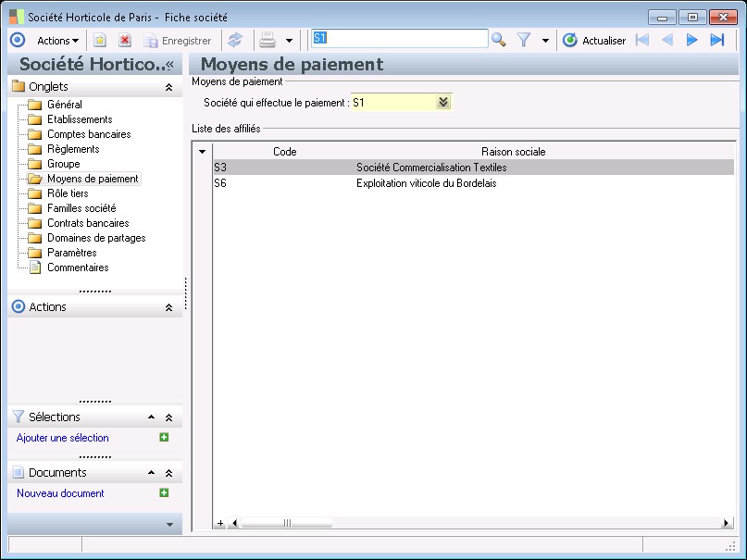Collapse the Documents section double chevron
747x560 pixels.
[x=168, y=473]
